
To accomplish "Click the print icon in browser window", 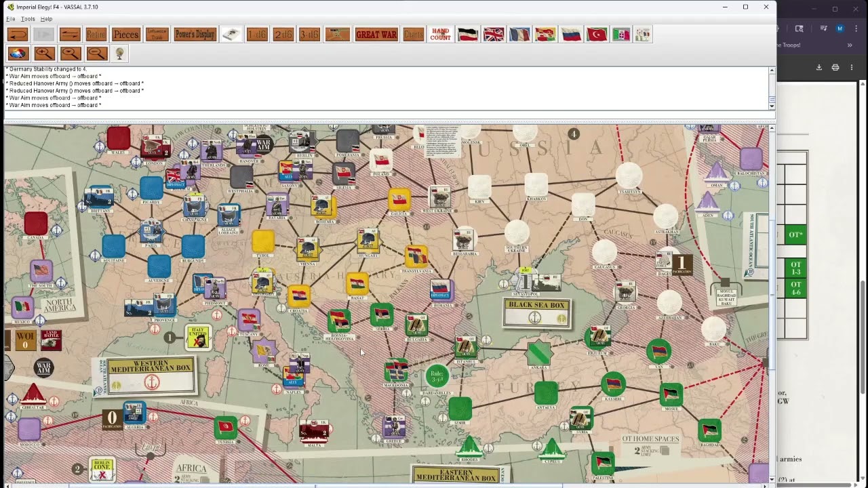I will tap(835, 67).
